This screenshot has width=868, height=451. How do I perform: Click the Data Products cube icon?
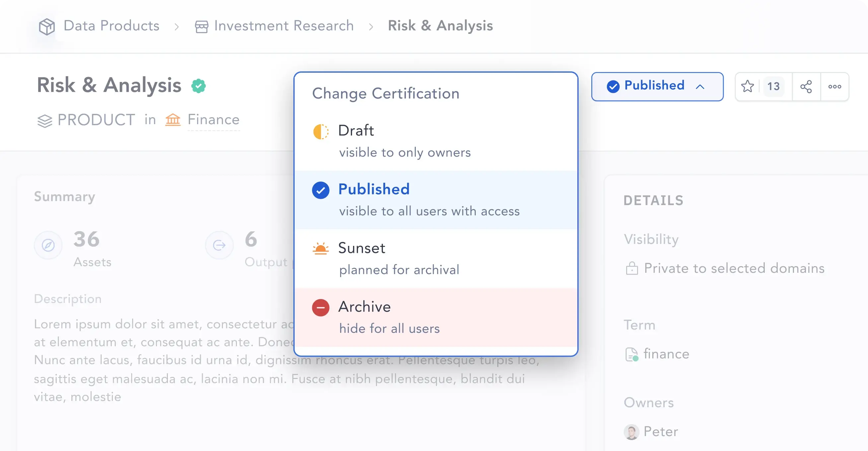click(47, 26)
